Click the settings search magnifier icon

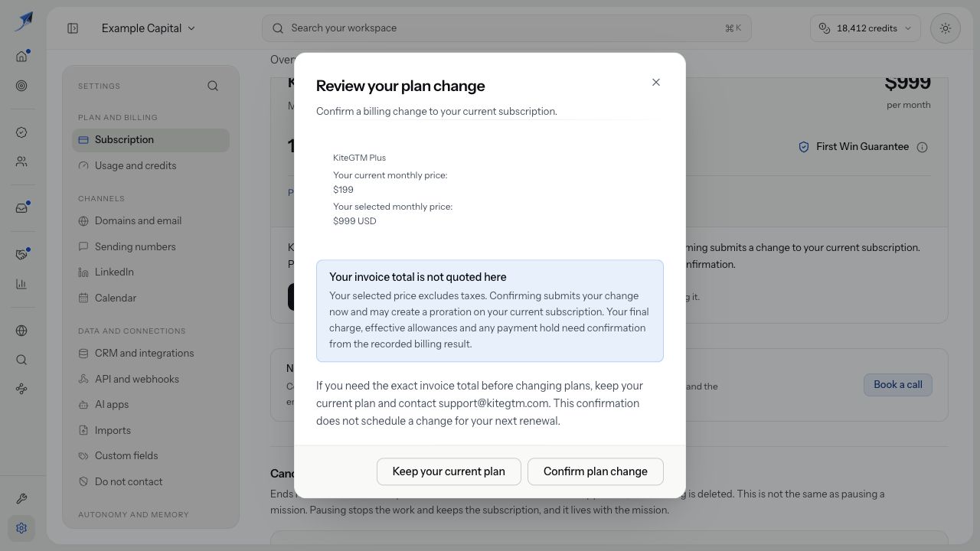pos(213,86)
